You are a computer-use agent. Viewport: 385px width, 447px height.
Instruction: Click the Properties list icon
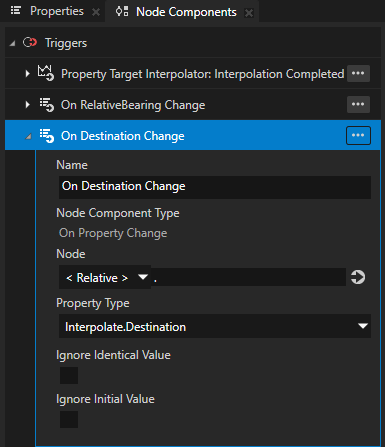pyautogui.click(x=16, y=11)
